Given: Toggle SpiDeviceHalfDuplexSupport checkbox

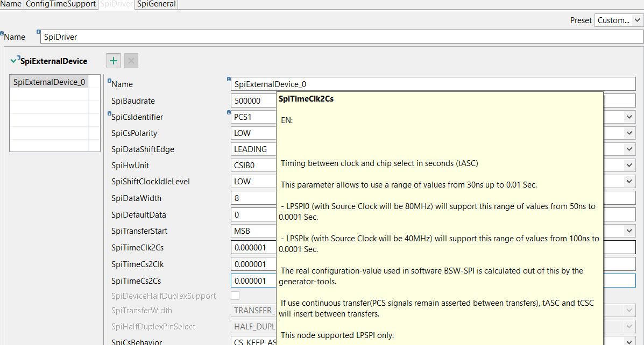Looking at the screenshot, I should point(235,296).
